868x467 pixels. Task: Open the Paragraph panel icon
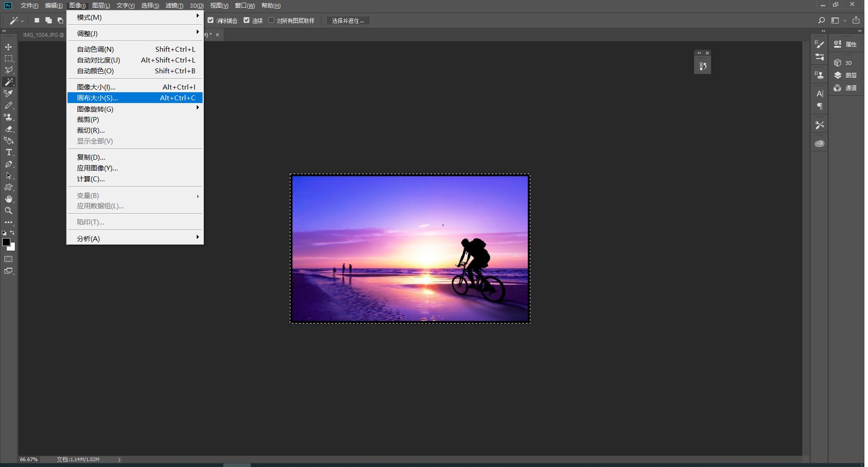point(819,106)
